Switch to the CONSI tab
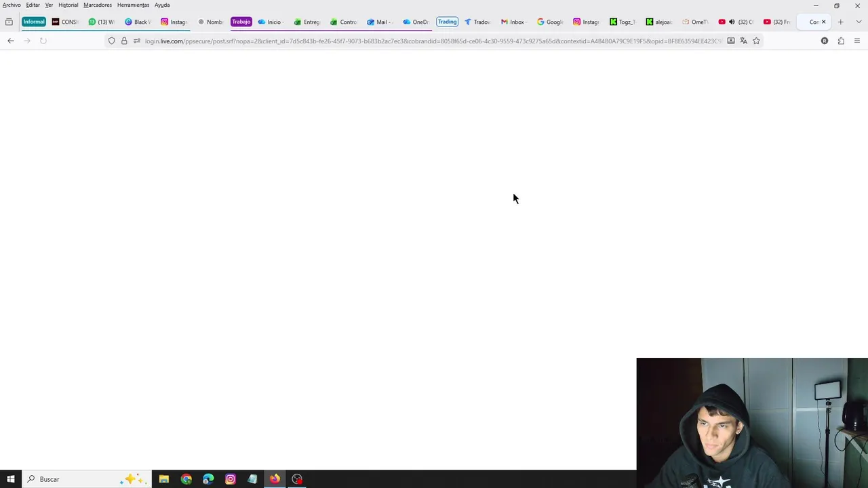Viewport: 868px width, 488px height. tap(66, 22)
